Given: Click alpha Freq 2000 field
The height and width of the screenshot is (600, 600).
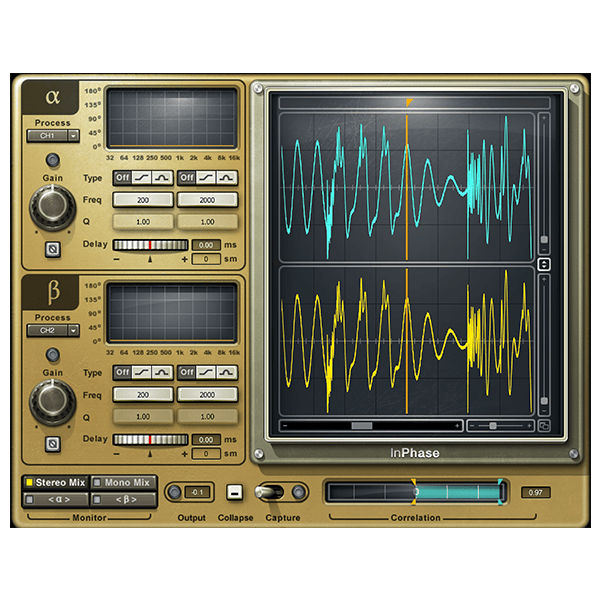Looking at the screenshot, I should point(207,200).
